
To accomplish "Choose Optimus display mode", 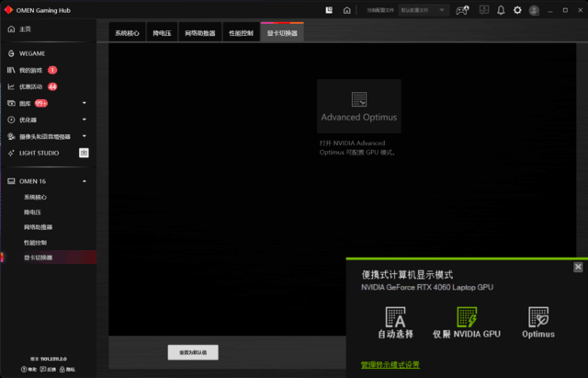I will [x=538, y=323].
